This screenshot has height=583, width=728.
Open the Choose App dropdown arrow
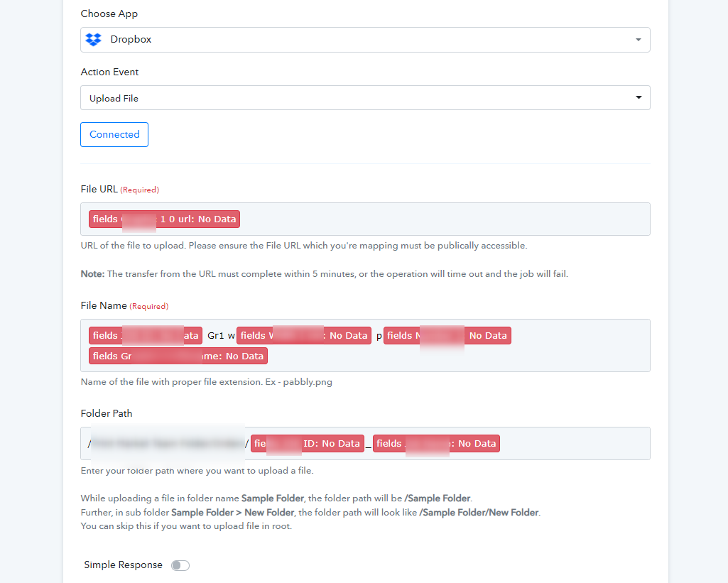click(x=639, y=40)
